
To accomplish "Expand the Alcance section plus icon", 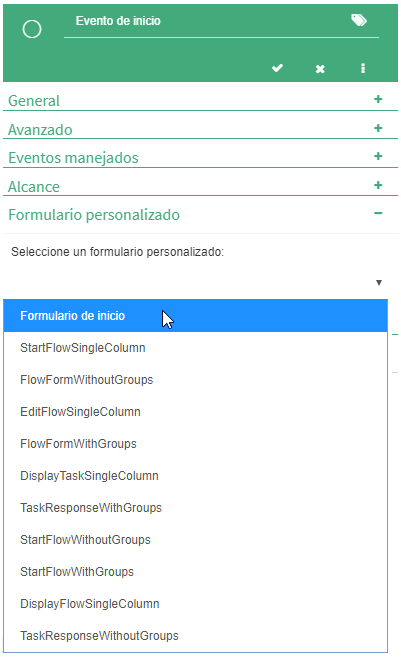I will (378, 185).
